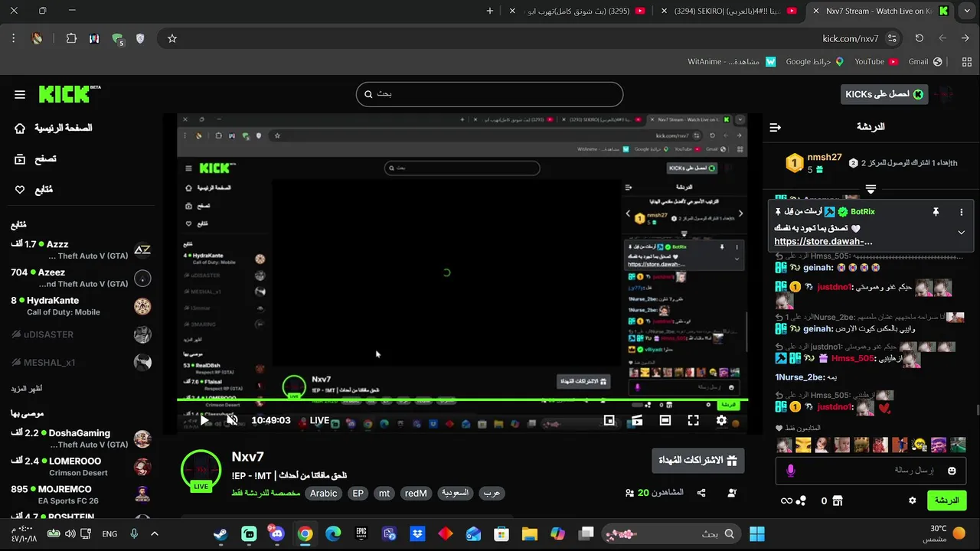Screen dimensions: 980x551
Task: Expand the pinned message chevron
Action: [962, 232]
